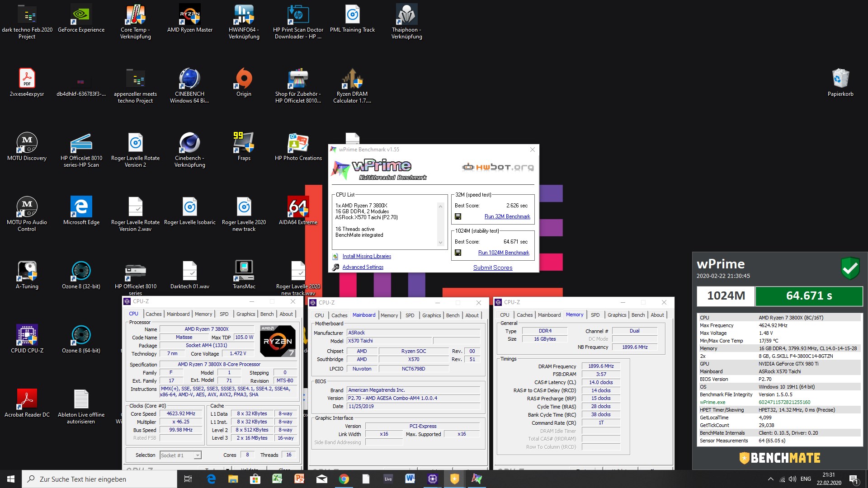Viewport: 868px width, 488px height.
Task: Open AMD Ryzen Master desktop shortcut
Action: coord(190,19)
